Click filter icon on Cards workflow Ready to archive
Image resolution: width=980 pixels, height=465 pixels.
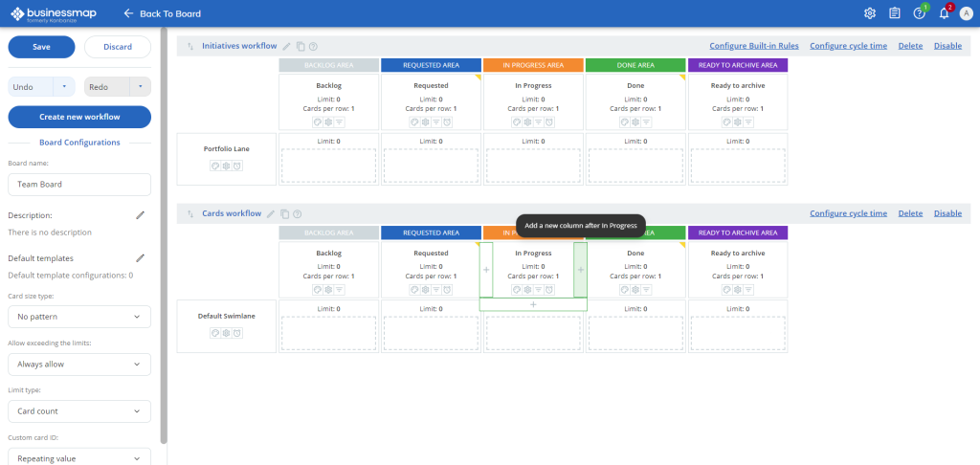pos(748,290)
